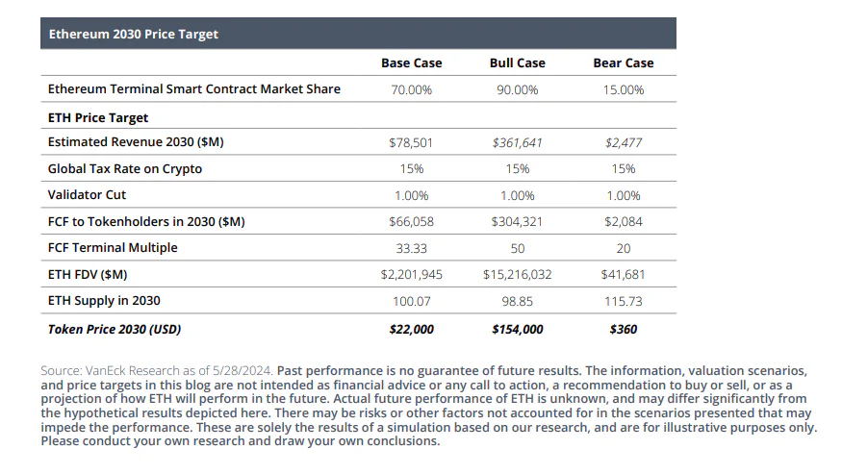Select the Estimated Revenue 2030 row label
The image size is (868, 474).
tap(136, 142)
